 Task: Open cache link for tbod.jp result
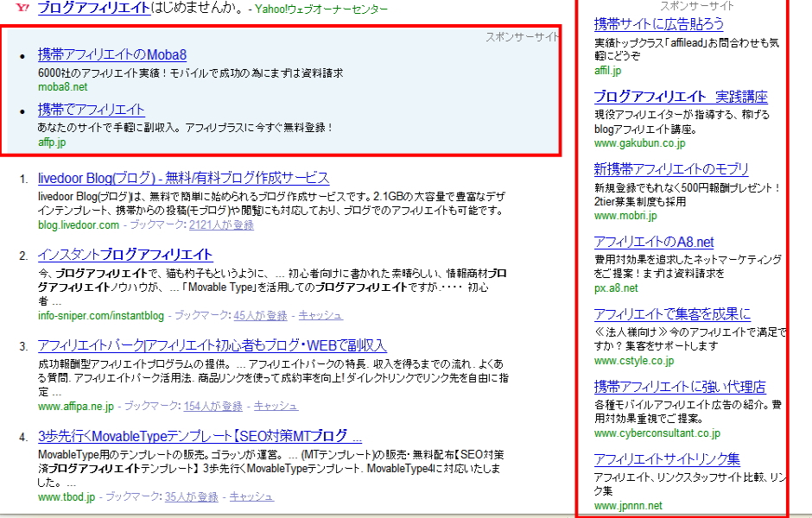251,497
